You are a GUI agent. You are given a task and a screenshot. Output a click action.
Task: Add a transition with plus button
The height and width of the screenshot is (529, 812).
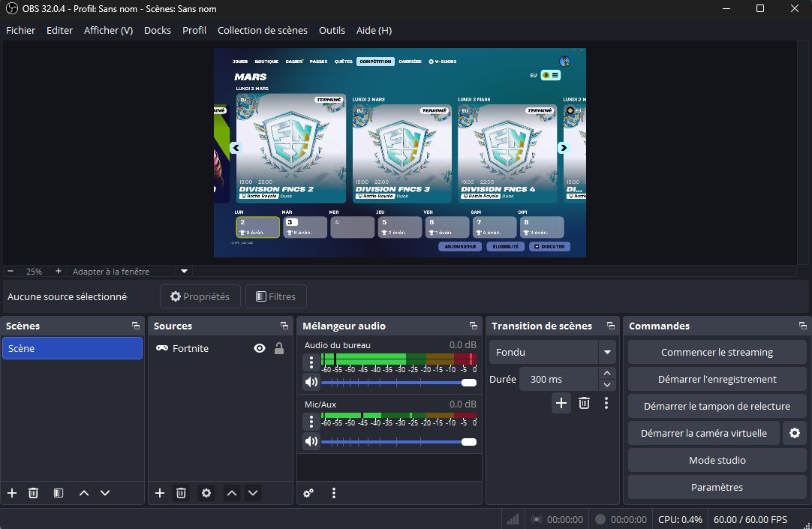pos(561,403)
